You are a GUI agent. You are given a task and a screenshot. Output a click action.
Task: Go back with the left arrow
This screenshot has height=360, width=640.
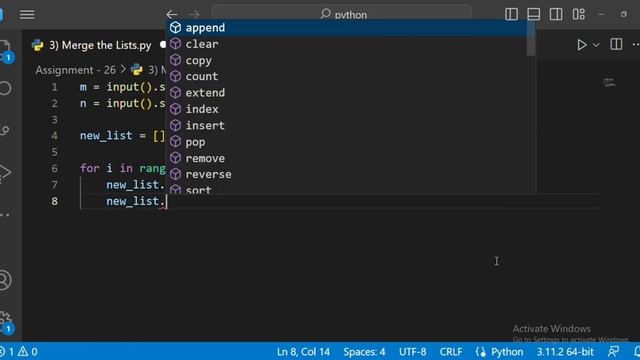point(172,15)
